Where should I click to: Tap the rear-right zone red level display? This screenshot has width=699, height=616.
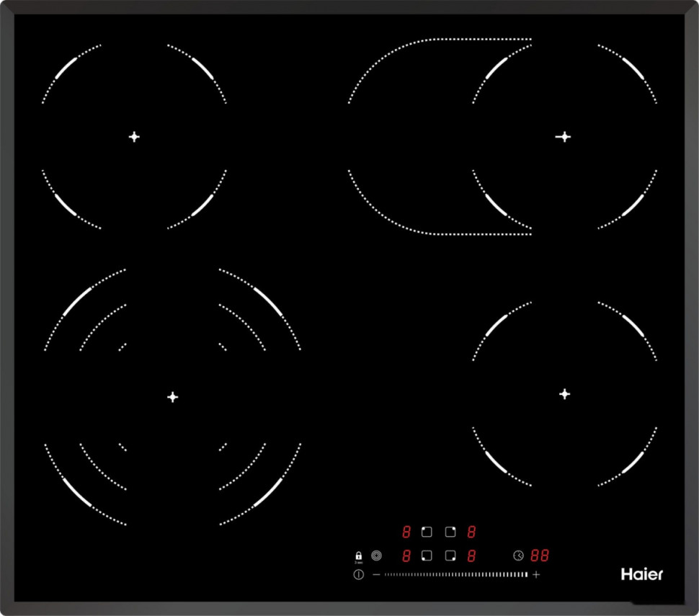point(471,532)
